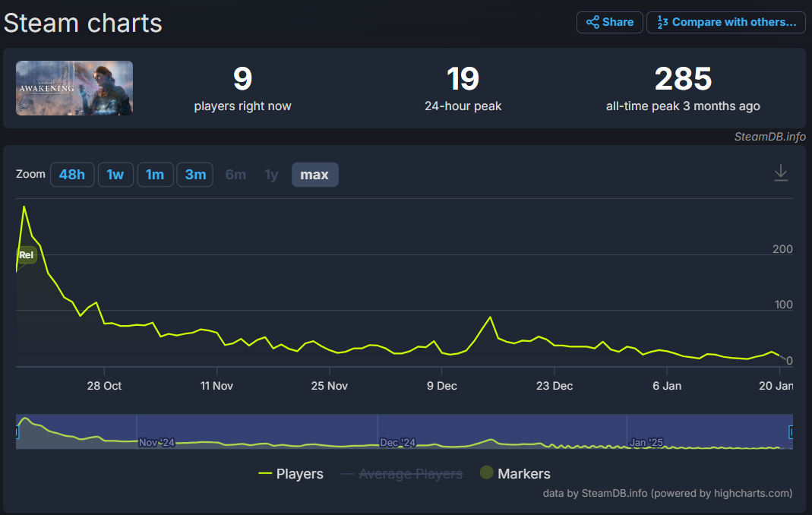Click the 25 Nov axis label
The image size is (812, 515).
click(x=330, y=386)
